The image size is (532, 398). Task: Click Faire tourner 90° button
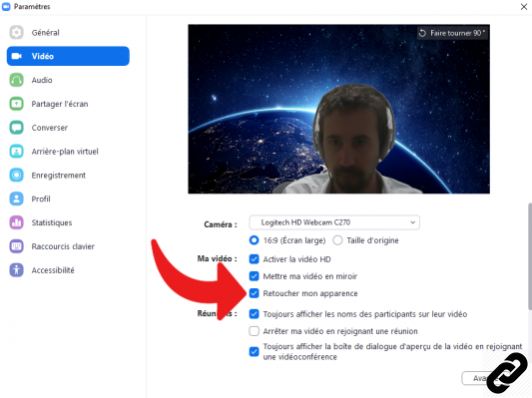pyautogui.click(x=452, y=33)
